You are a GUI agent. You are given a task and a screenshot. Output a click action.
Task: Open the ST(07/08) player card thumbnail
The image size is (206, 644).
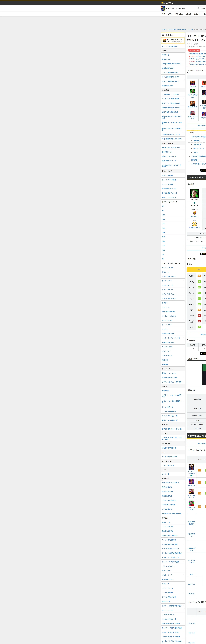point(192,83)
